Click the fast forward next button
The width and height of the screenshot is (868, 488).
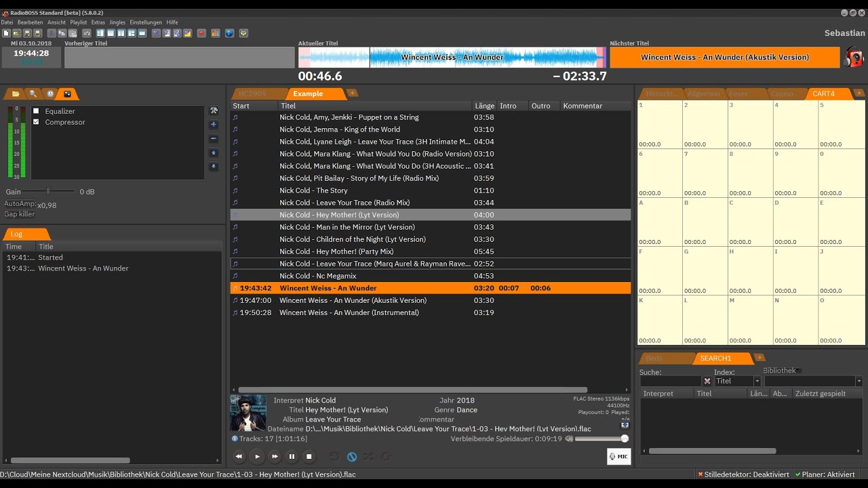275,457
